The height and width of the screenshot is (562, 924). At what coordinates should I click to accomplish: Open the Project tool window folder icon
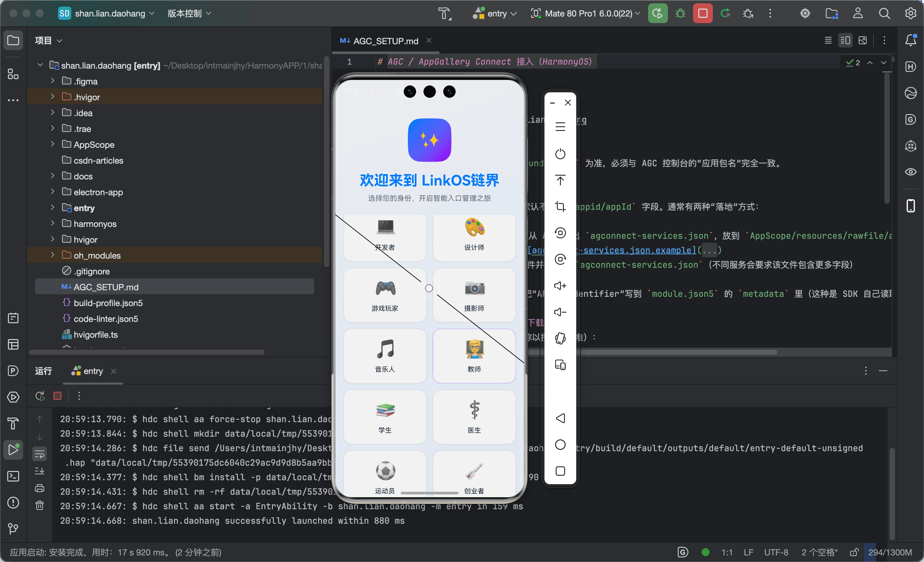[13, 40]
